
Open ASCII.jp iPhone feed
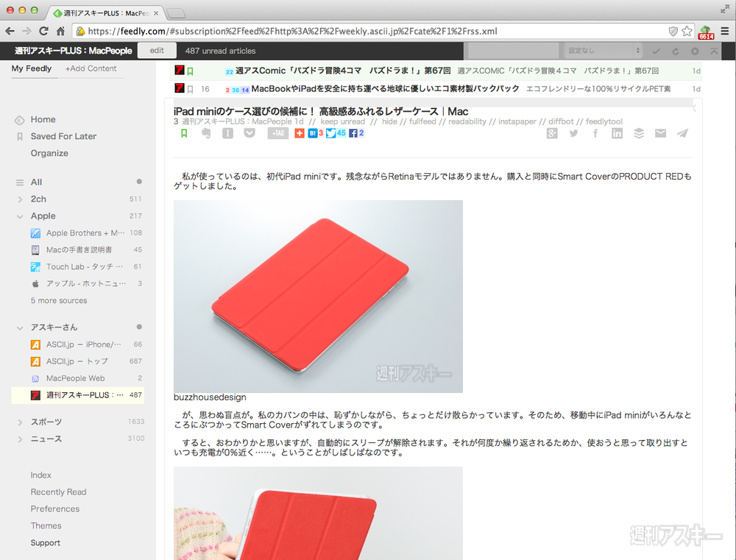pyautogui.click(x=85, y=344)
